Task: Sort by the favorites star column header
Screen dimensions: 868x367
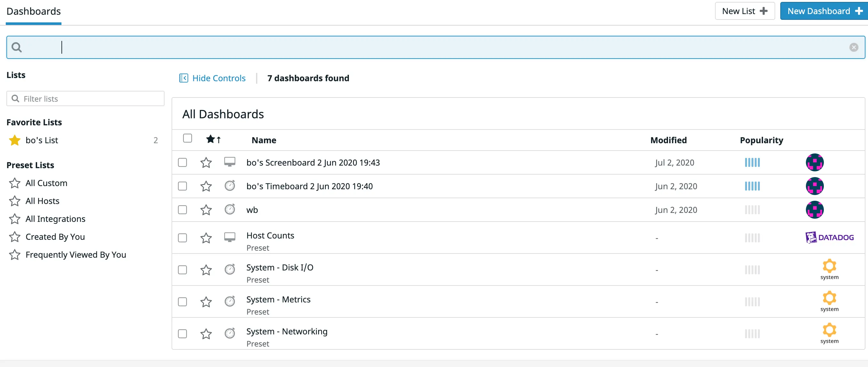Action: (213, 139)
